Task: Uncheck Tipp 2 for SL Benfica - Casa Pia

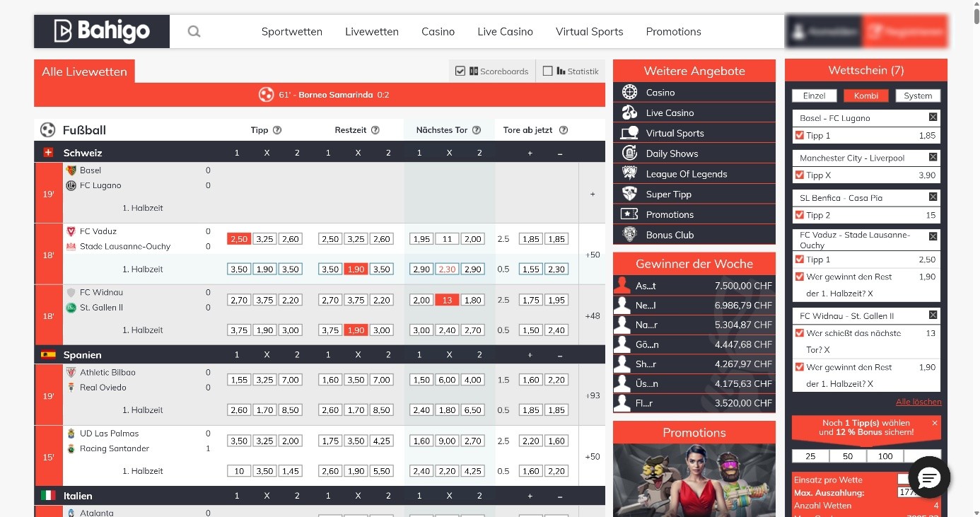Action: [x=800, y=215]
